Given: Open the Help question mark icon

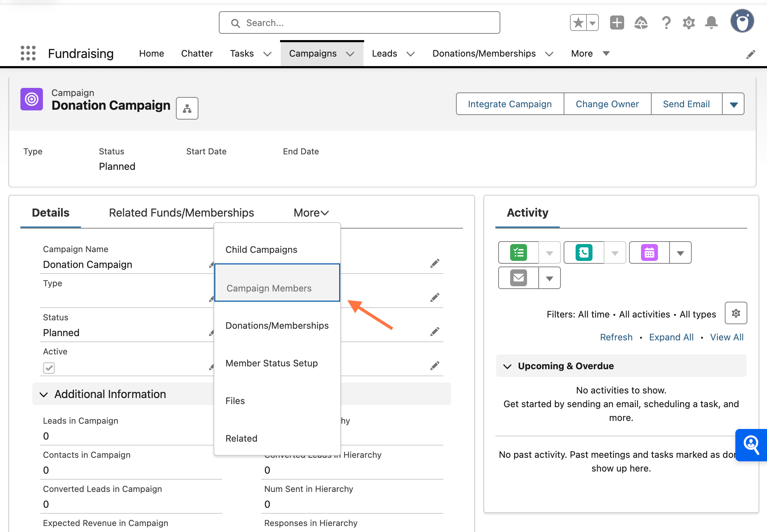Looking at the screenshot, I should point(666,23).
